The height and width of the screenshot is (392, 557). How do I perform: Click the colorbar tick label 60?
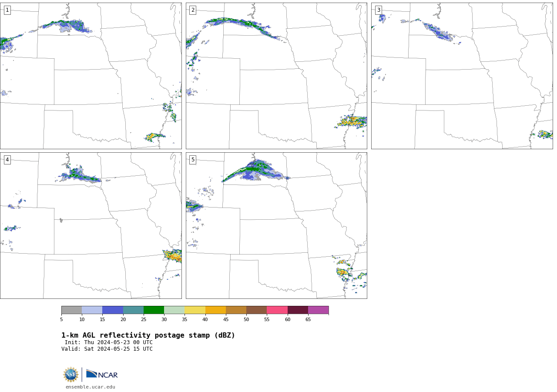[x=288, y=319]
